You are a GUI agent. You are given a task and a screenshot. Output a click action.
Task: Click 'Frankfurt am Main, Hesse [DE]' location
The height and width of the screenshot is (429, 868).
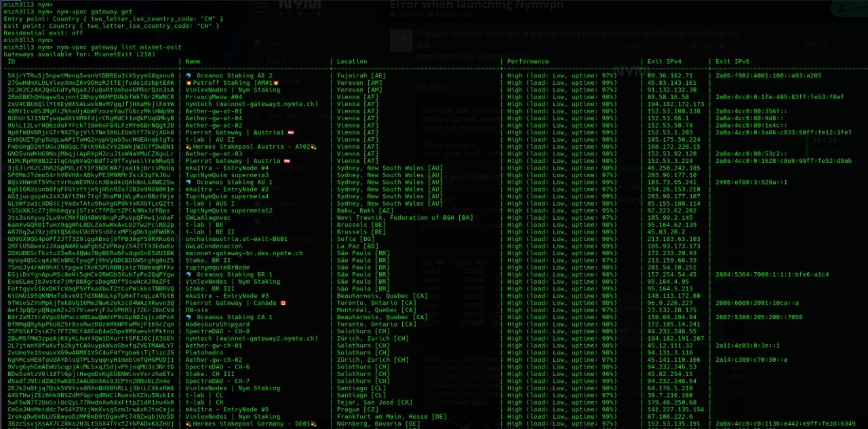coord(392,417)
